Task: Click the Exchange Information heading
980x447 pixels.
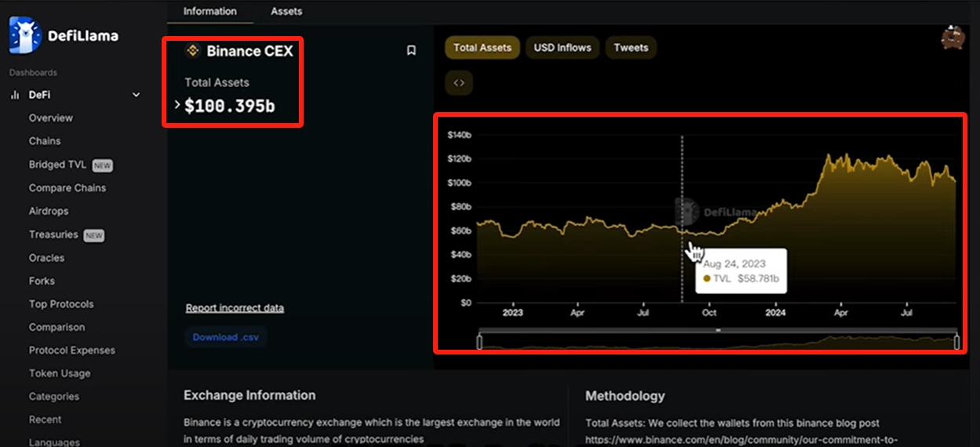Action: [x=250, y=395]
